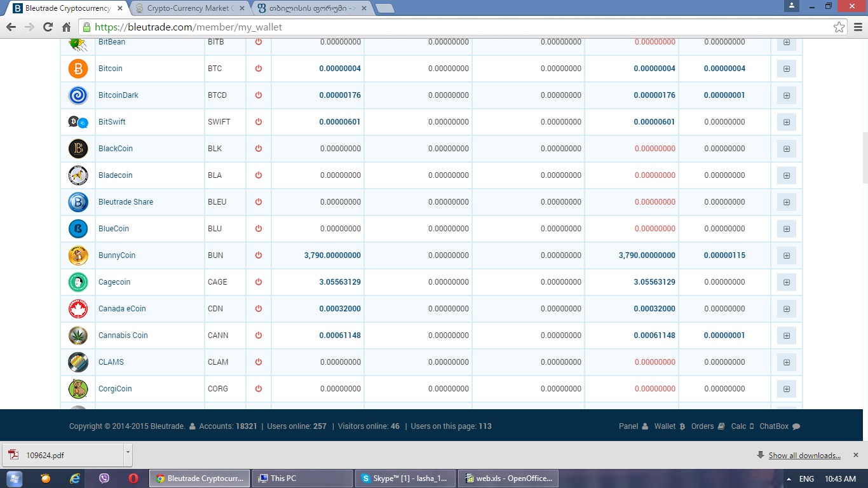Click the Canada eCoin maple leaf icon
Viewport: 868px width, 488px height.
pyautogui.click(x=78, y=309)
